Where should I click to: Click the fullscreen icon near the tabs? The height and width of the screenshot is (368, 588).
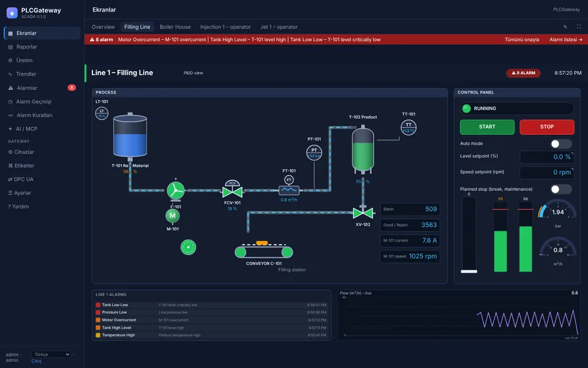[x=579, y=27]
